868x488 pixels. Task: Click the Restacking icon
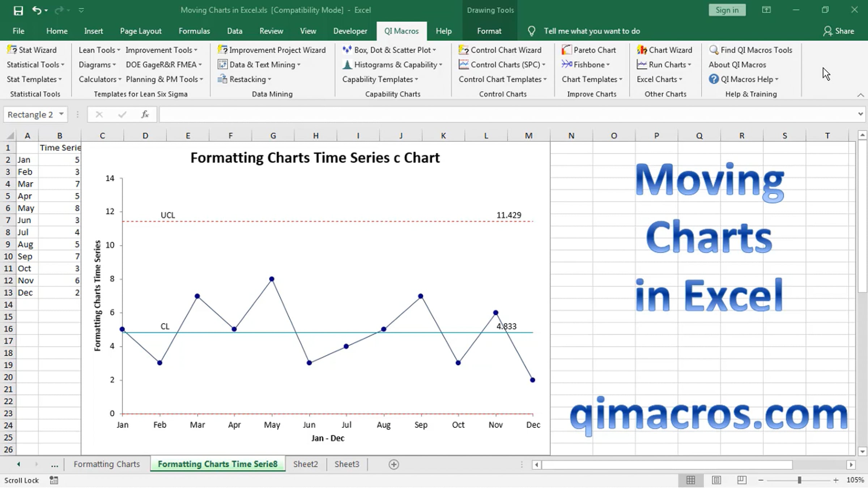[222, 79]
